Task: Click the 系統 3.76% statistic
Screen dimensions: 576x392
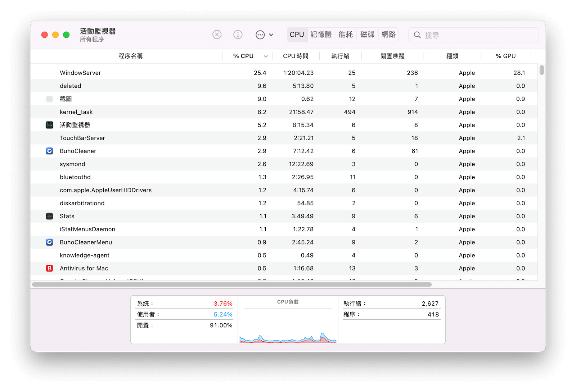Action: [185, 304]
